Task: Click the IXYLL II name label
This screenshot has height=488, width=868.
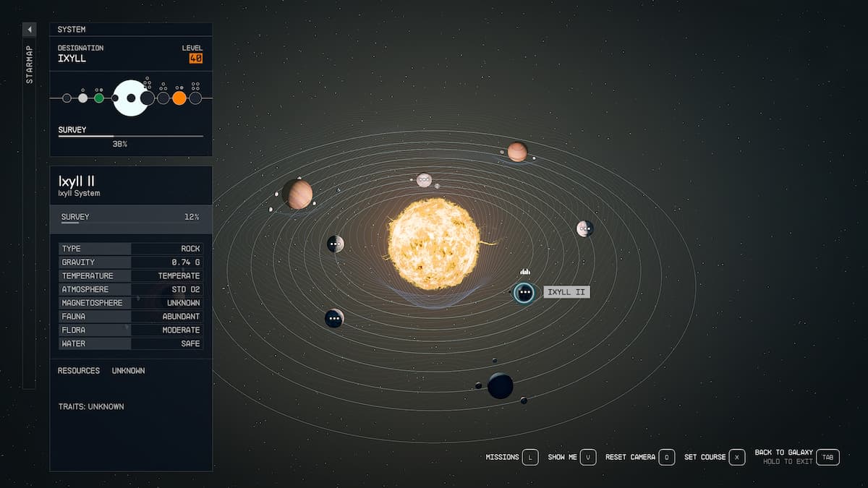Action: (567, 292)
